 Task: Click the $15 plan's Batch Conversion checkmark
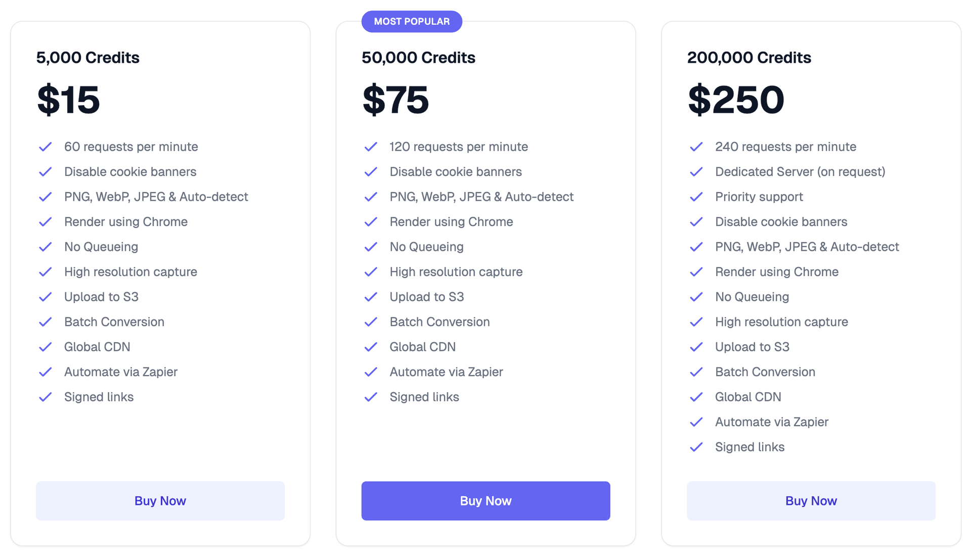point(46,322)
